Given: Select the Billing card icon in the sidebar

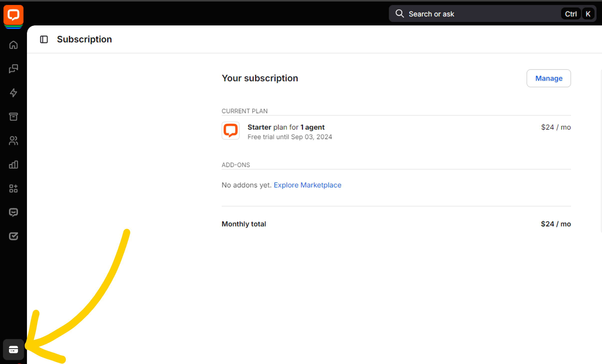Looking at the screenshot, I should pos(13,350).
